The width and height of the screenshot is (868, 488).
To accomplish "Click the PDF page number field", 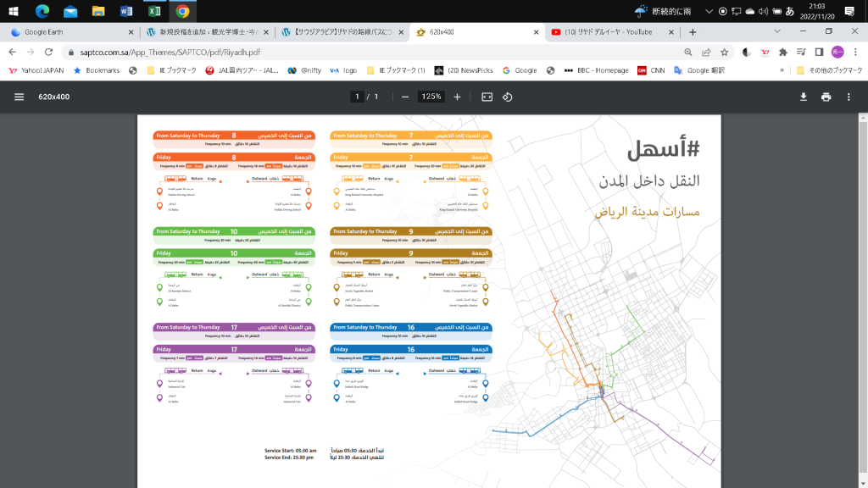I will point(358,97).
